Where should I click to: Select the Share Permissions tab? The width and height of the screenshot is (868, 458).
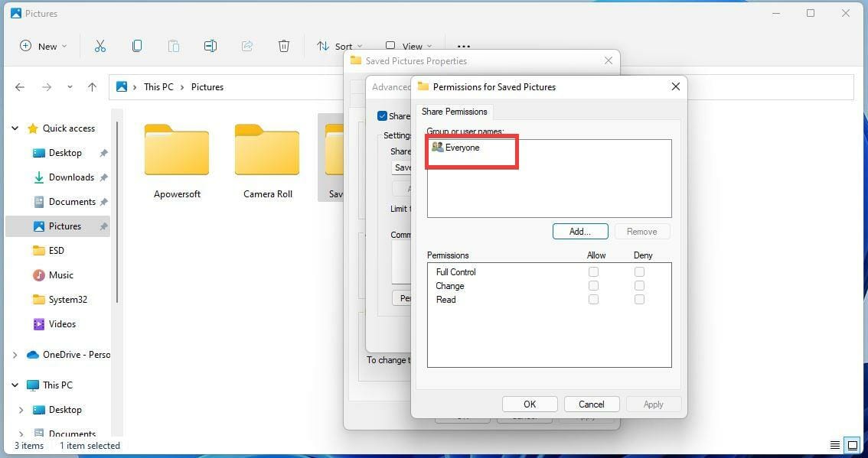(x=455, y=112)
